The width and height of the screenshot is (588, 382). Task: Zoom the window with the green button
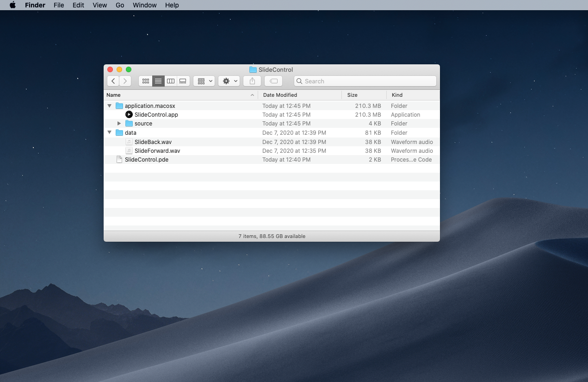click(129, 69)
